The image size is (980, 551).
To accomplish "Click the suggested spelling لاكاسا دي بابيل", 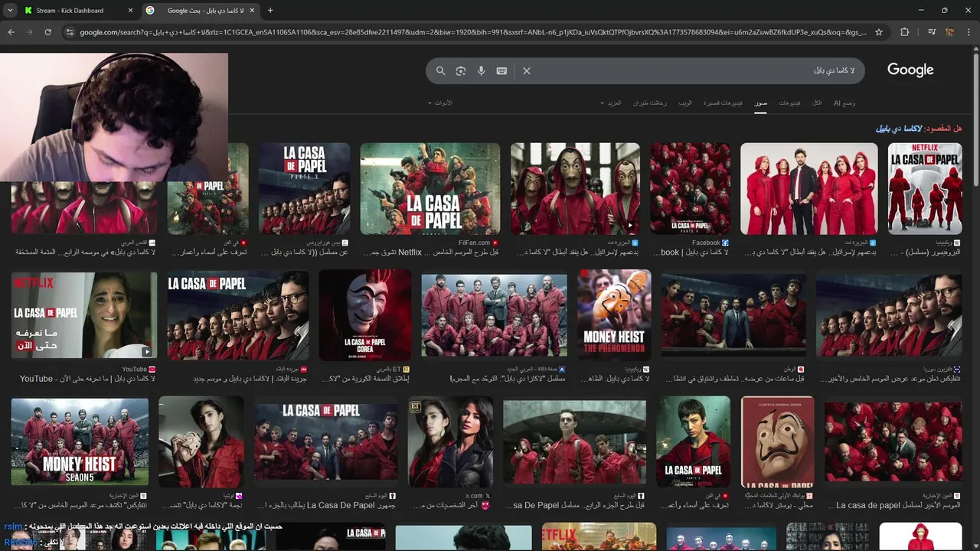I will (x=899, y=129).
